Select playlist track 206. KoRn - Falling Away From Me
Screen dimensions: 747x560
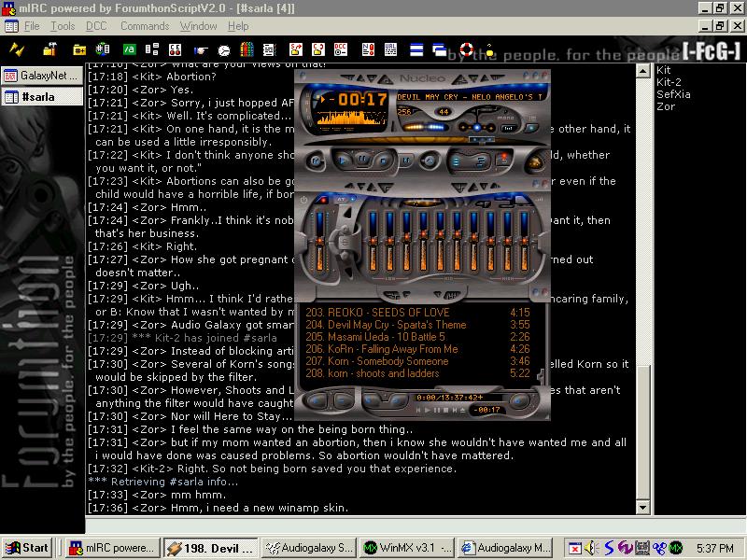pyautogui.click(x=417, y=349)
